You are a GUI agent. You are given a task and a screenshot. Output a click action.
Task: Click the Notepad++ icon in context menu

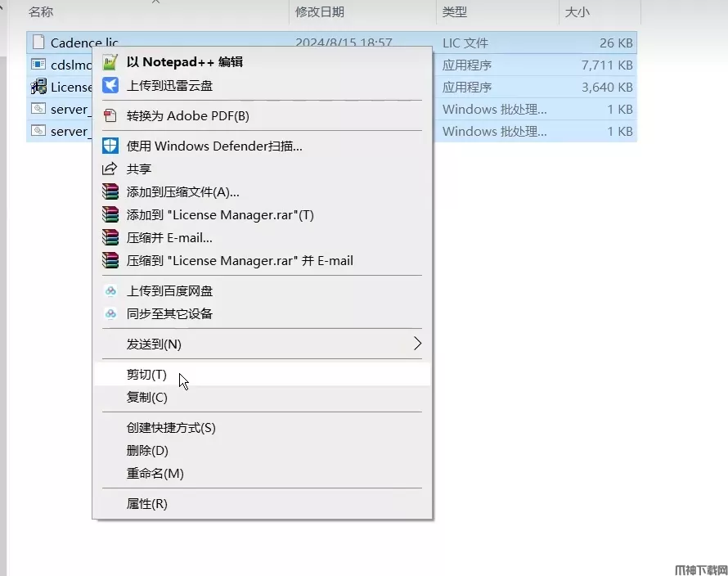click(x=110, y=62)
